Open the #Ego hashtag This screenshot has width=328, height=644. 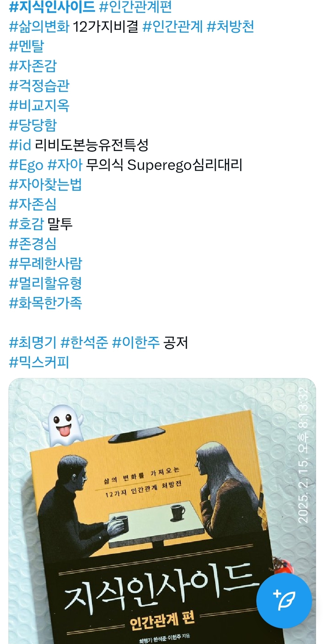click(x=26, y=165)
